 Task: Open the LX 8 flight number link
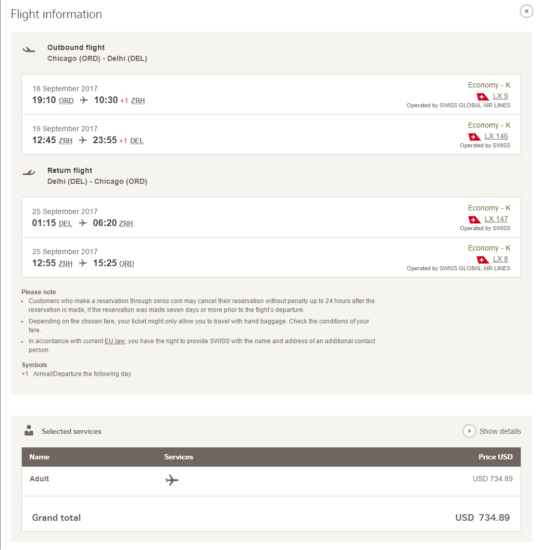click(500, 259)
